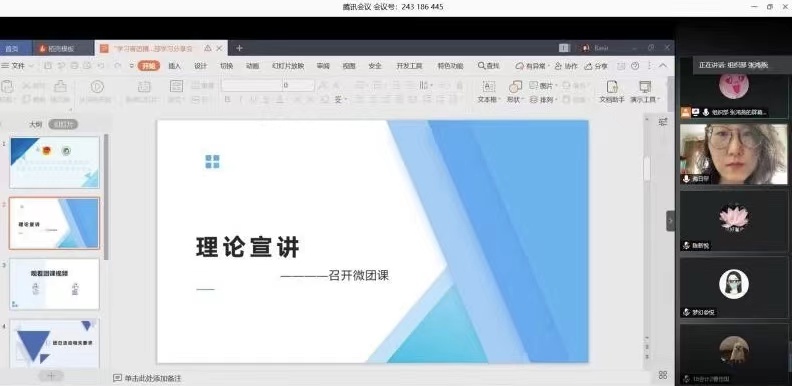Switch to the 幻灯片放映 tab

click(x=288, y=66)
